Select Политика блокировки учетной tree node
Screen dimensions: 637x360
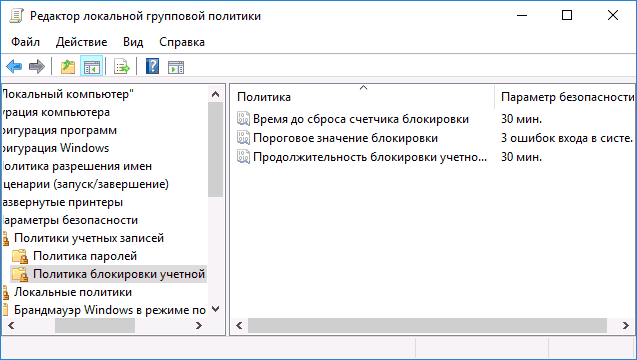point(119,274)
